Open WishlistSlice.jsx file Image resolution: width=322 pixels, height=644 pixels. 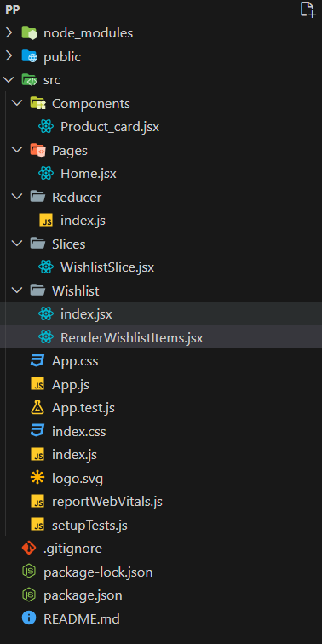pyautogui.click(x=107, y=267)
